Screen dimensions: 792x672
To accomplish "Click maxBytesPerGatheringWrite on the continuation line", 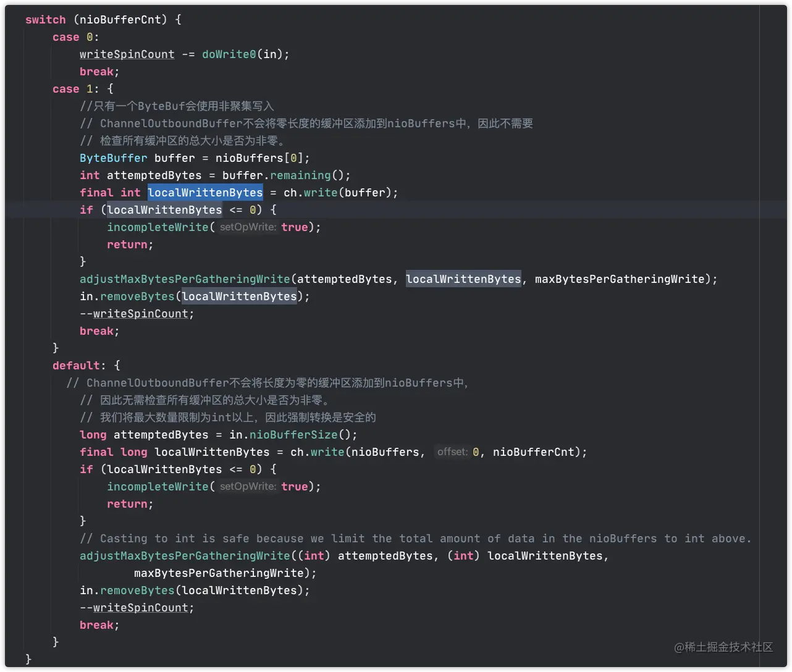I will click(218, 573).
